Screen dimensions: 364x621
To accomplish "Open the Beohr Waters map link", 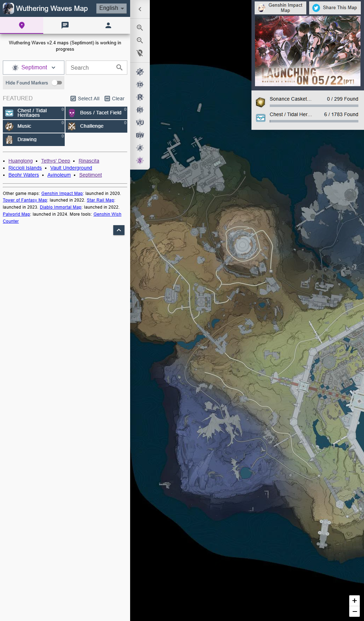I will pyautogui.click(x=24, y=175).
